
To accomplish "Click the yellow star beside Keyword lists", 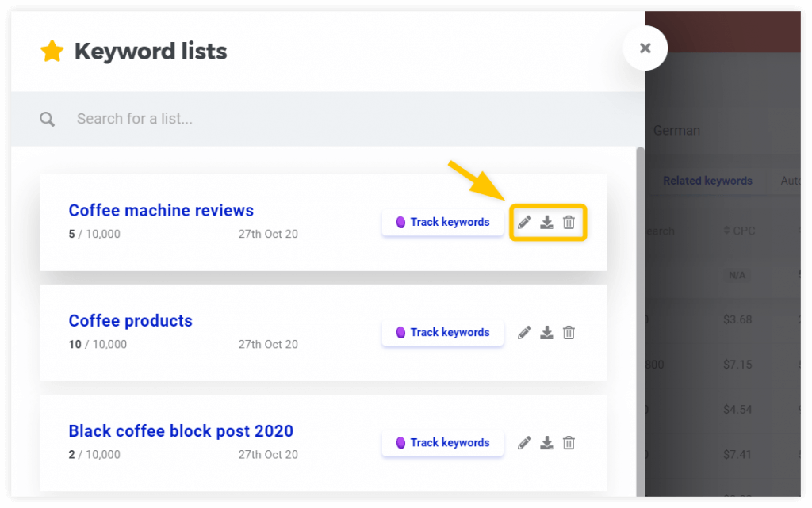I will click(52, 51).
